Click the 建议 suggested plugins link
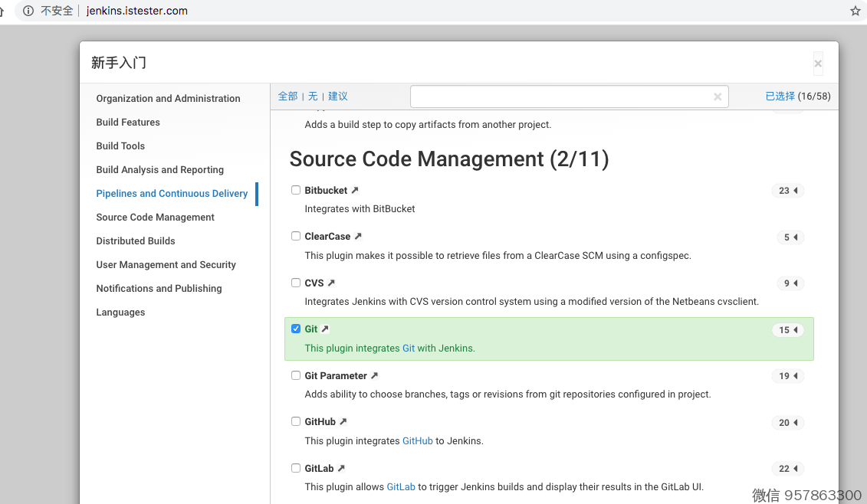The width and height of the screenshot is (867, 504). pyautogui.click(x=338, y=97)
